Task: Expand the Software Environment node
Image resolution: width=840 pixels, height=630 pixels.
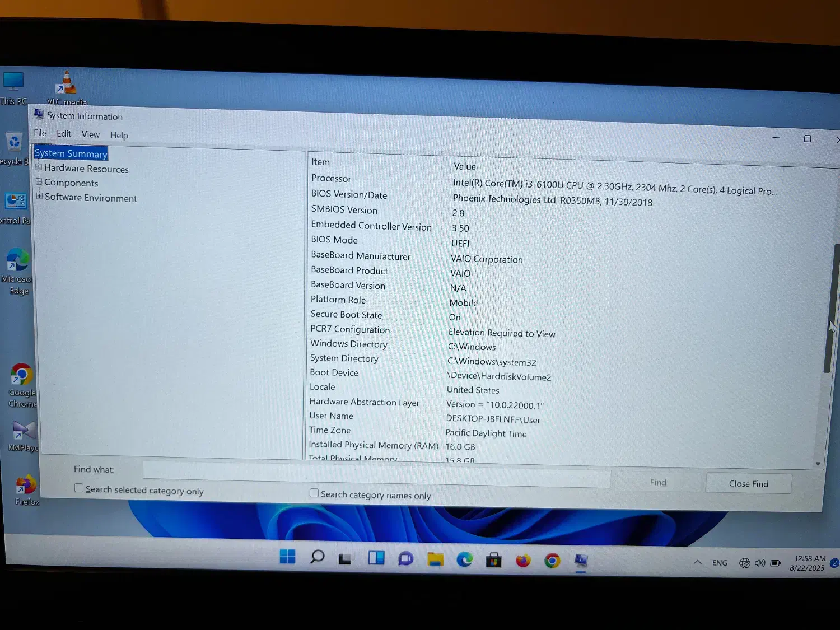Action: (x=39, y=196)
